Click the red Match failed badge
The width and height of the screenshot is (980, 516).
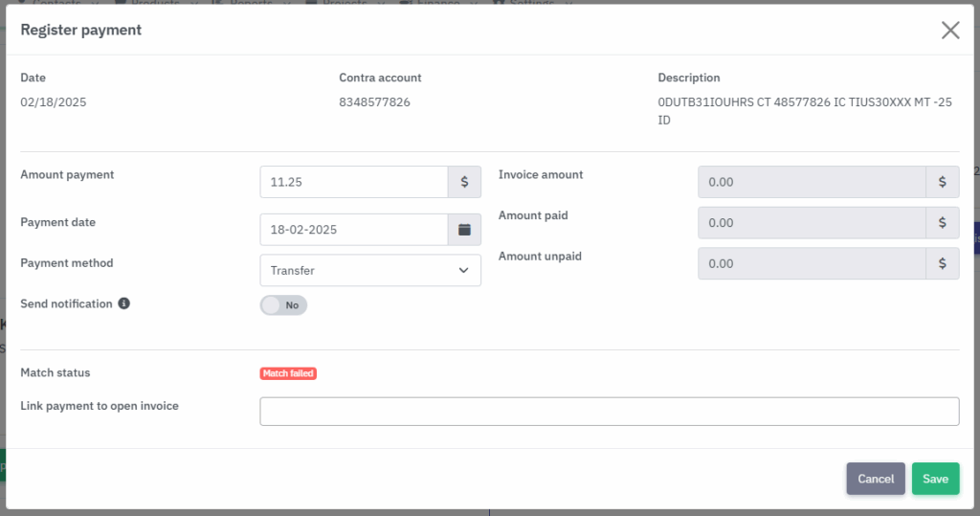(x=288, y=373)
